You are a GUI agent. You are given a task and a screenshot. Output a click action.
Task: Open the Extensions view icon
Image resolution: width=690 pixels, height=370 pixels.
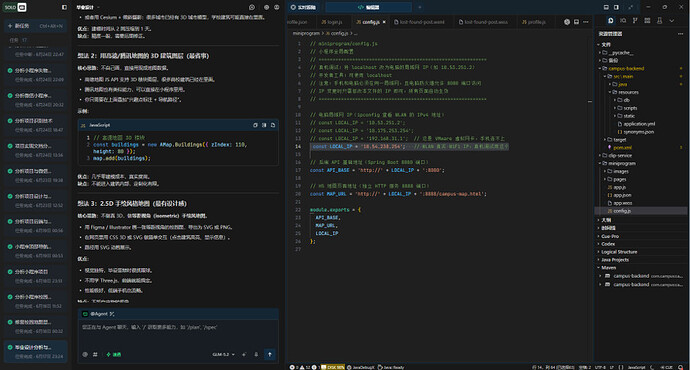[647, 21]
